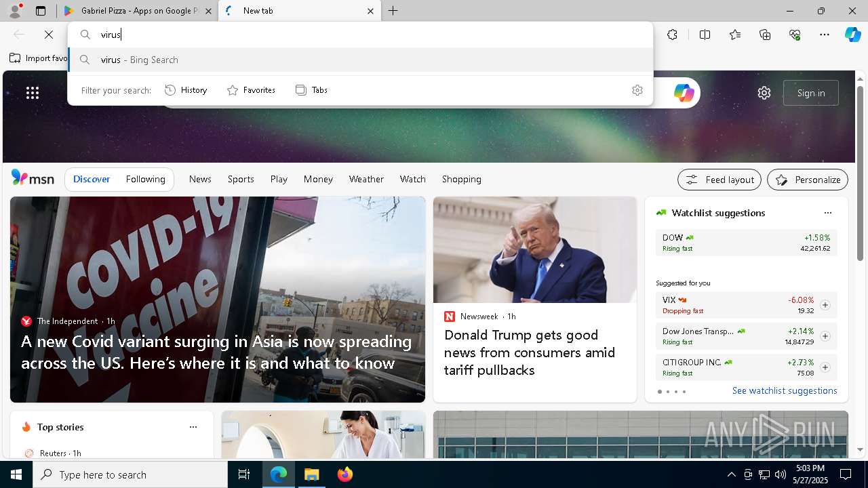This screenshot has height=488, width=868.
Task: Switch to Following tab
Action: 145,179
